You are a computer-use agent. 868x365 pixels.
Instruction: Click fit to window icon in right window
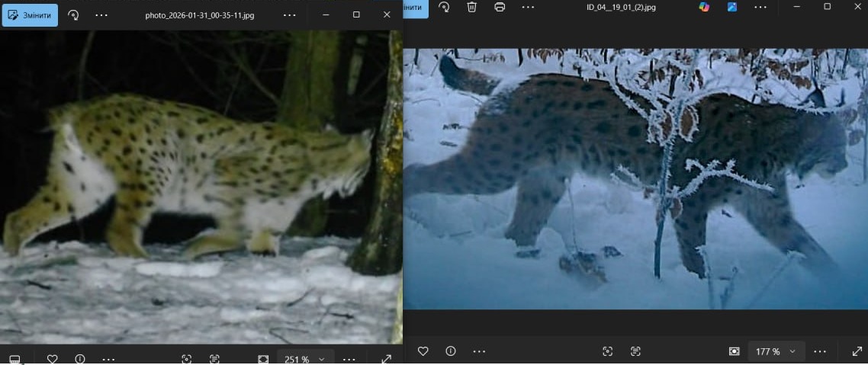coord(734,351)
